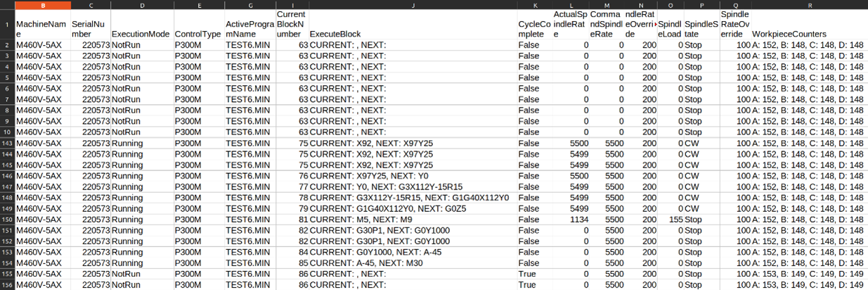Select cell 'CURRENT: M5, NEXT: M9'

pyautogui.click(x=365, y=219)
